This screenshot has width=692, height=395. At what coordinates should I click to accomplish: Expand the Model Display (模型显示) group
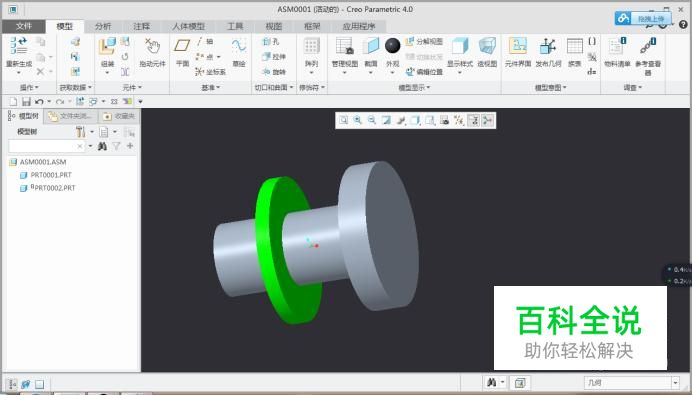(414, 88)
